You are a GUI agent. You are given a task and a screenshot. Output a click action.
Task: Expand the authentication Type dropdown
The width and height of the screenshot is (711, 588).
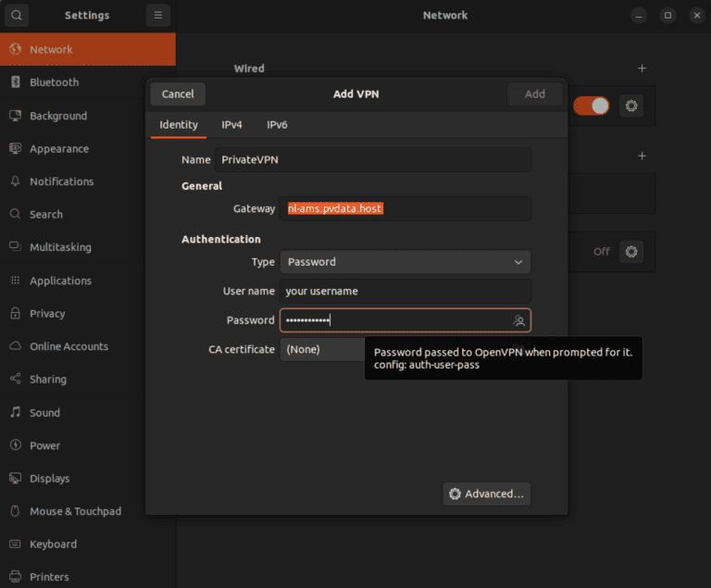click(x=405, y=262)
